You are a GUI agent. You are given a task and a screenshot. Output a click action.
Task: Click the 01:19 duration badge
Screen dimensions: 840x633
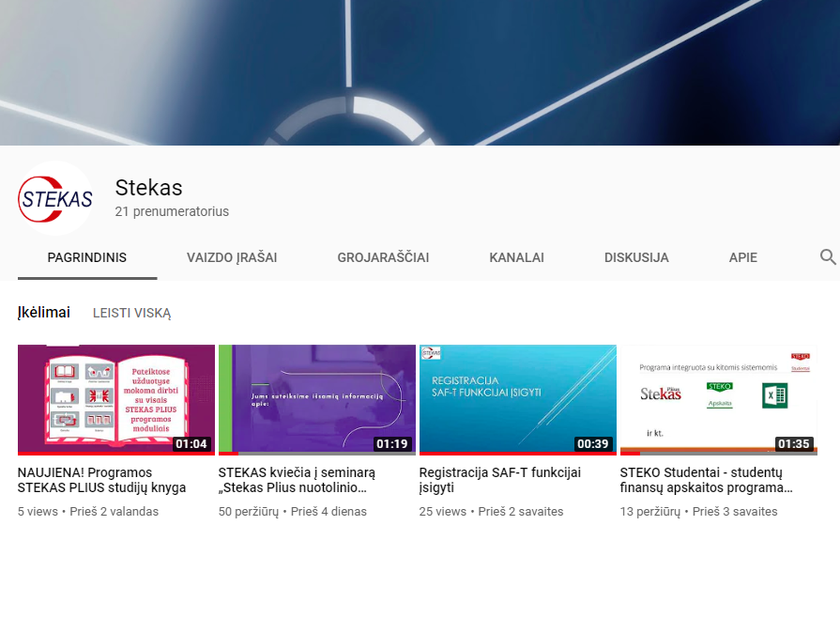click(392, 444)
